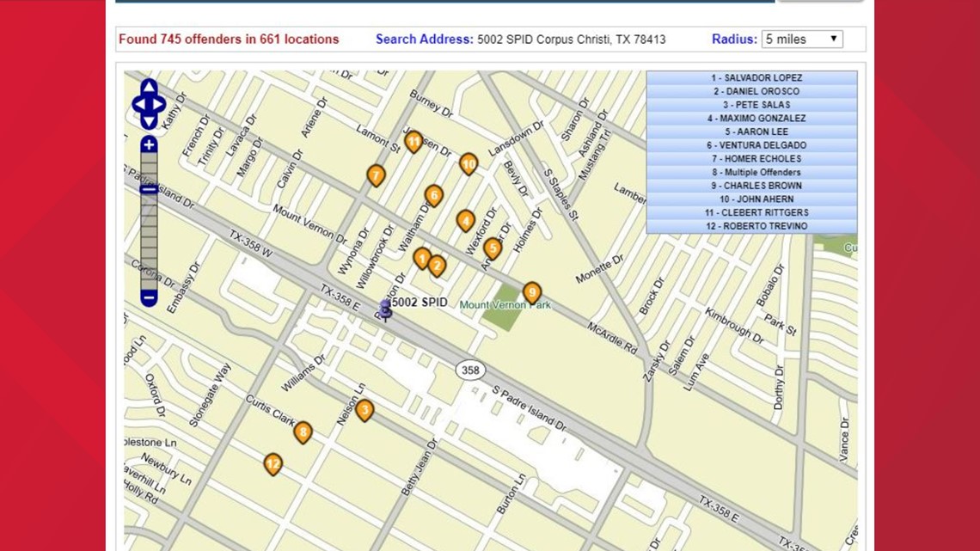Open 4 - MAXIMO GONZALEZ entry
The height and width of the screenshot is (551, 980).
[752, 118]
